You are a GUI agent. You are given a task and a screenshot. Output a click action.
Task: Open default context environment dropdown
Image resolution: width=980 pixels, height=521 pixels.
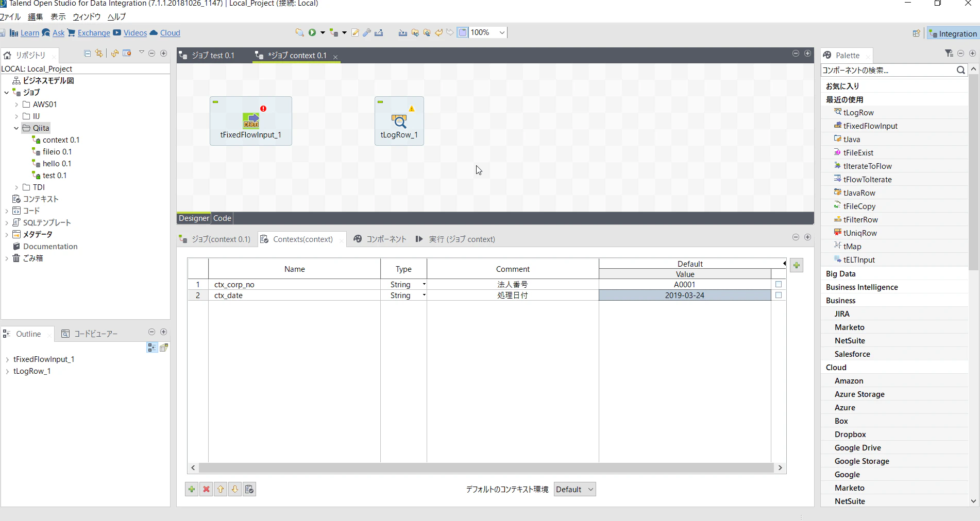click(x=575, y=489)
